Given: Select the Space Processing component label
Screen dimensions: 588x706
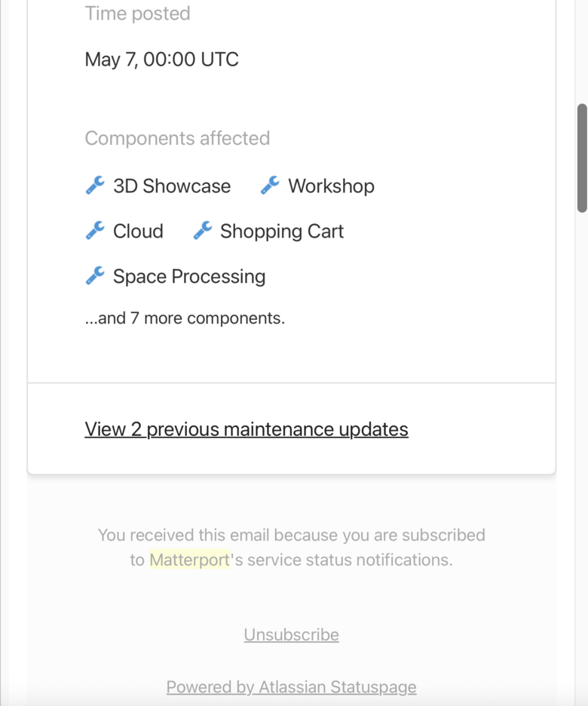Looking at the screenshot, I should [x=189, y=276].
